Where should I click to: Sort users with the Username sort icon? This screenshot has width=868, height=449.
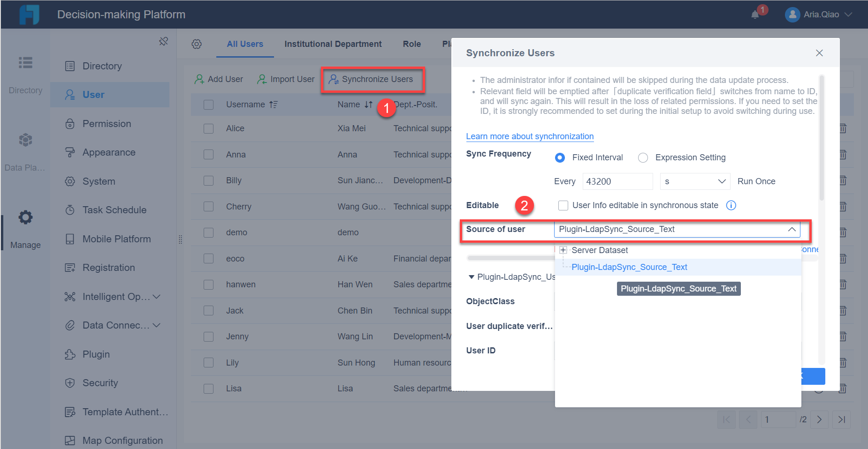click(274, 104)
